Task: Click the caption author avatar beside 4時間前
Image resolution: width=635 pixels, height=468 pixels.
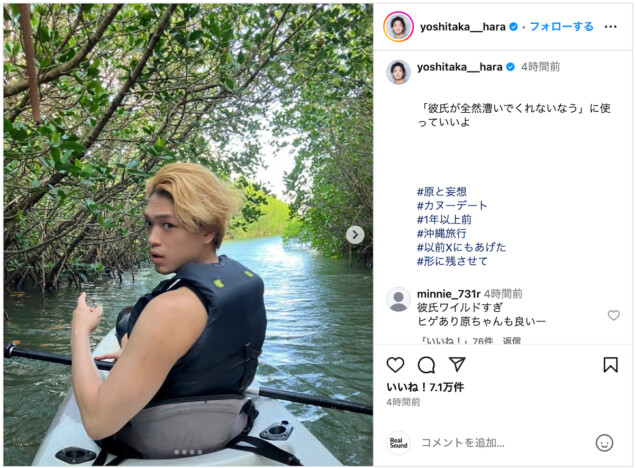Action: pos(398,72)
